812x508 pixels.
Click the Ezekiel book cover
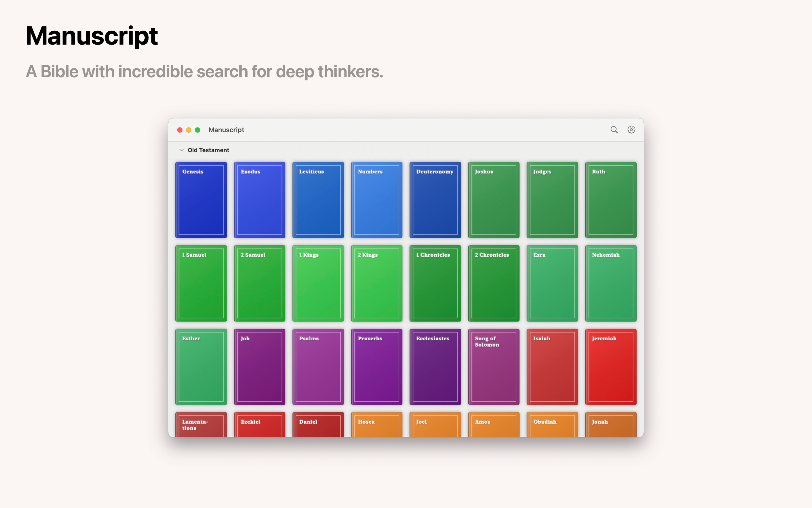pyautogui.click(x=260, y=424)
